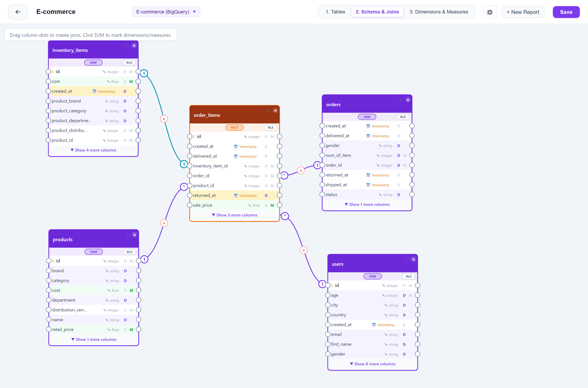This screenshot has width=588, height=388.
Task: Expand Show 3 more columns in order_items
Action: coord(235,215)
